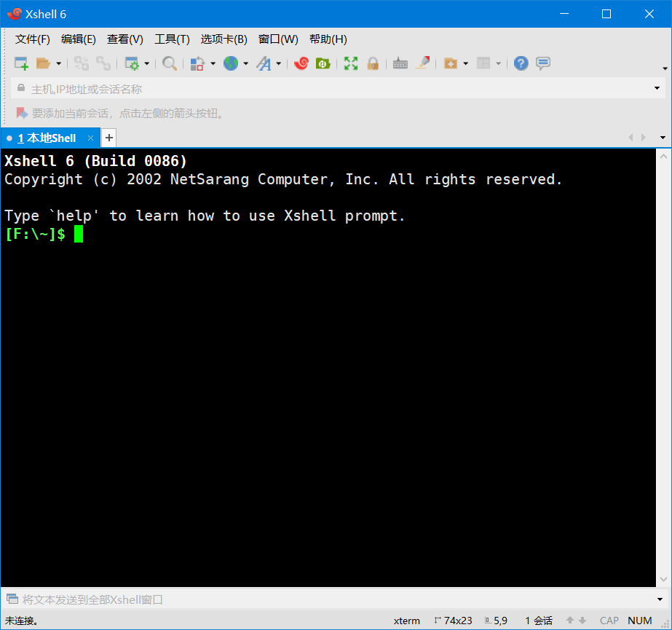Viewport: 672px width, 630px height.
Task: Click the reconnect chain-link icon
Action: click(103, 63)
